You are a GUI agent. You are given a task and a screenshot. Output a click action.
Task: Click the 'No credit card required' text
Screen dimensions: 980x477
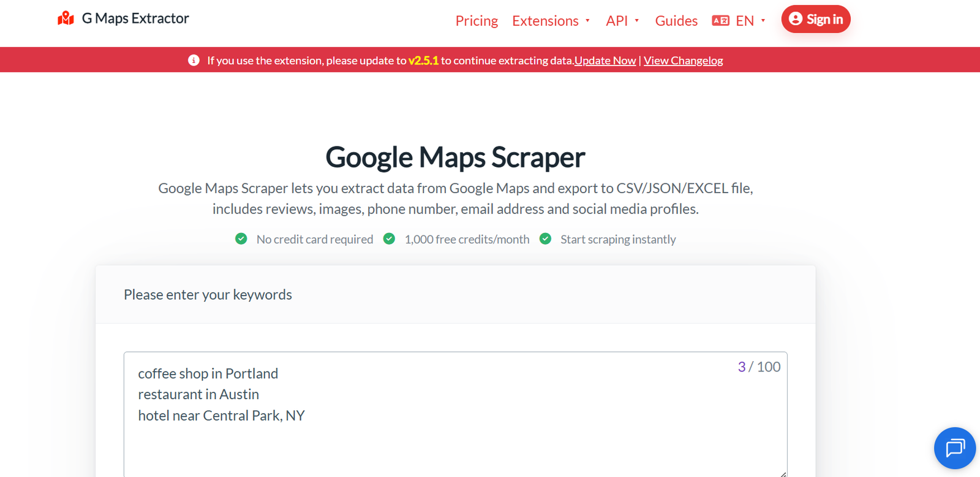tap(315, 239)
